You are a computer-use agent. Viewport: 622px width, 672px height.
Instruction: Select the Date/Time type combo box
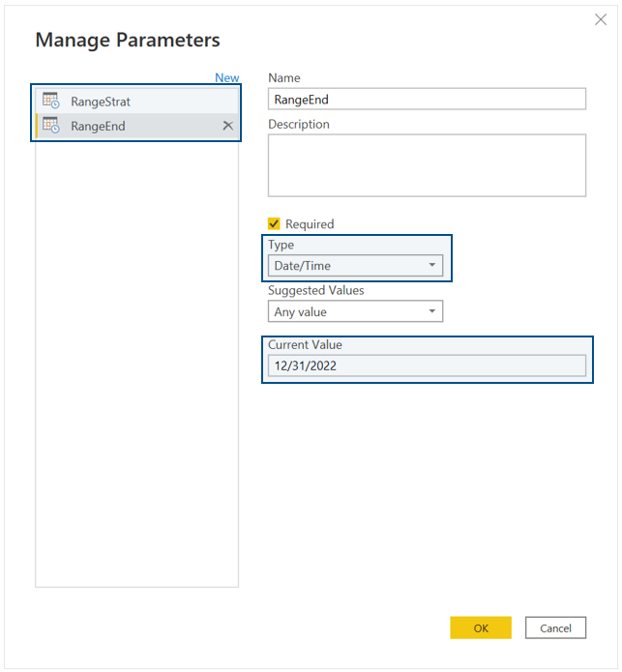[x=355, y=265]
